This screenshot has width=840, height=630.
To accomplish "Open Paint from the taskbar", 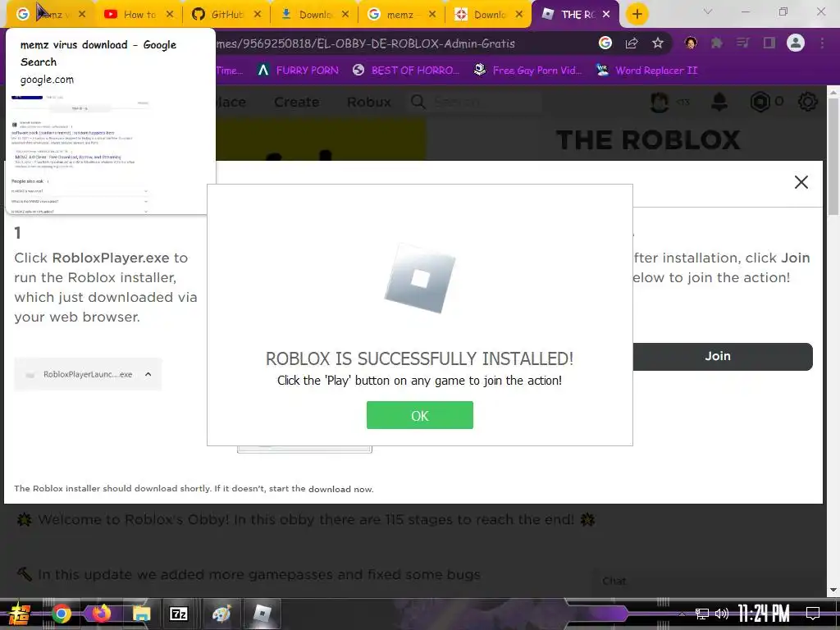I will (221, 614).
